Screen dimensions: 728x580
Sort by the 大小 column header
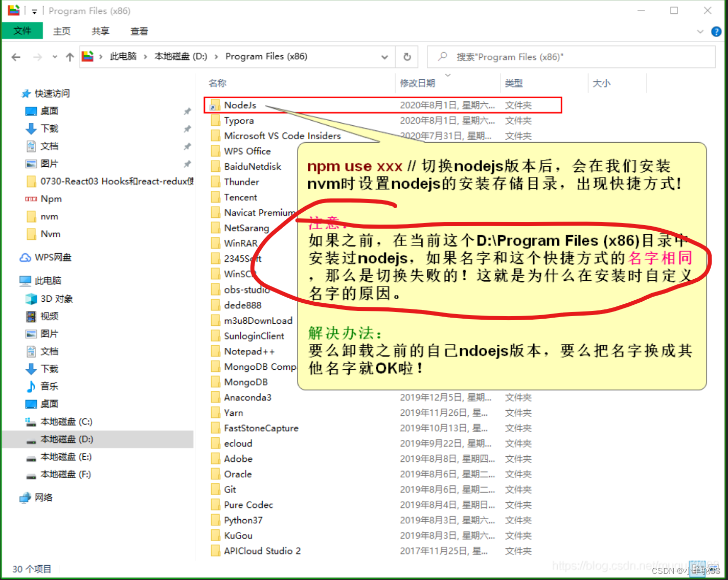click(602, 83)
